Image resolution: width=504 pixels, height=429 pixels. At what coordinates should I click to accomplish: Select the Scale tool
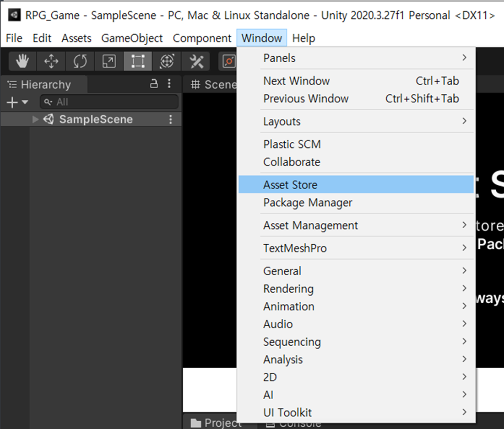[x=109, y=61]
